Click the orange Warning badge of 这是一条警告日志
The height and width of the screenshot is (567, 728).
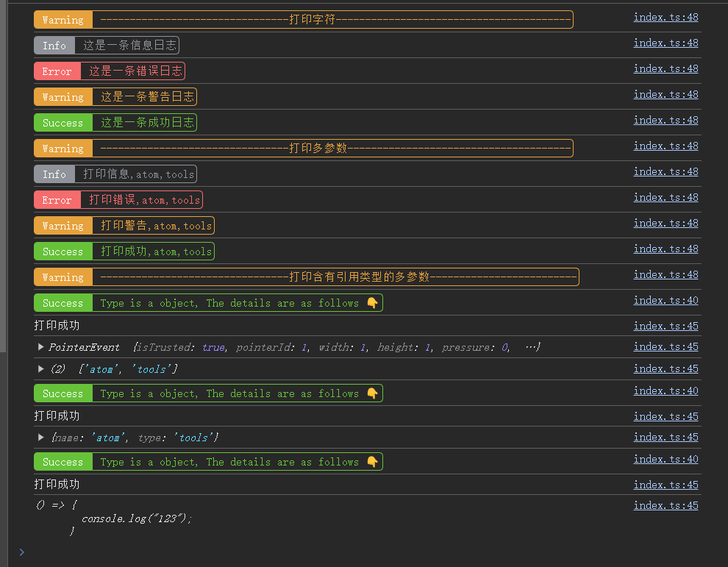63,97
